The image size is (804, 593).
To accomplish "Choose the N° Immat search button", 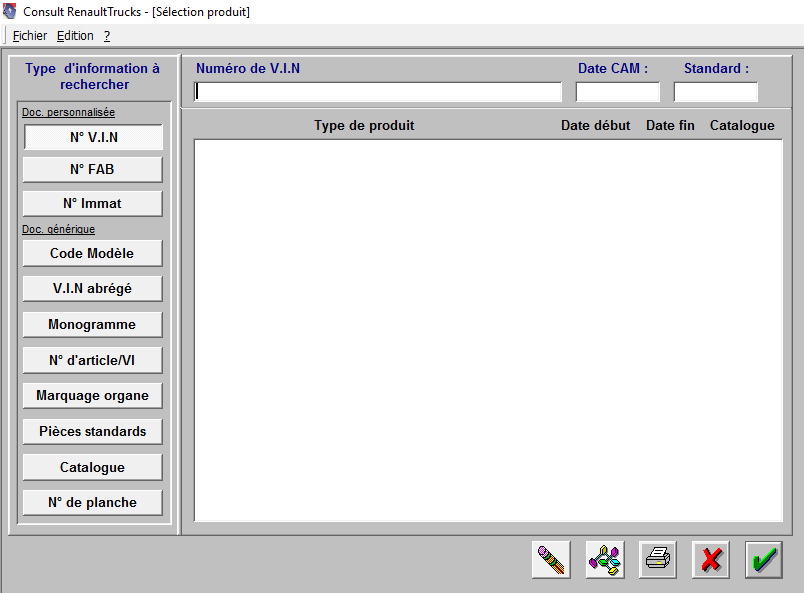I will pos(92,204).
